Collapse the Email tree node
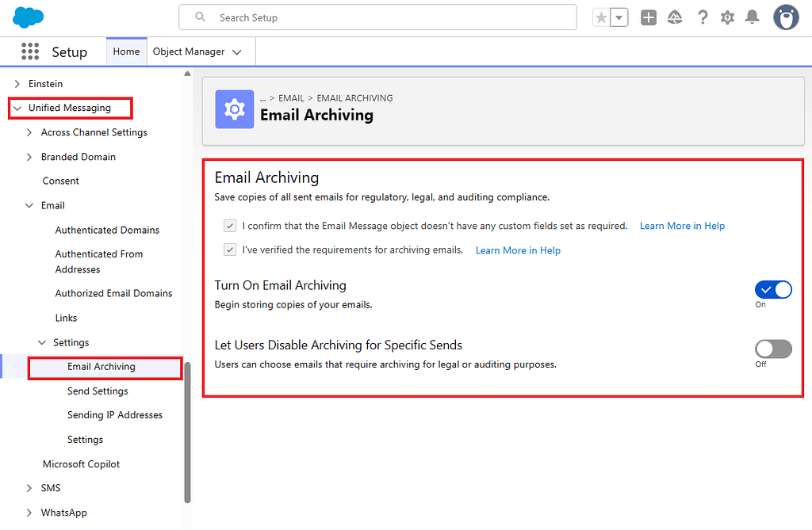 pos(29,205)
